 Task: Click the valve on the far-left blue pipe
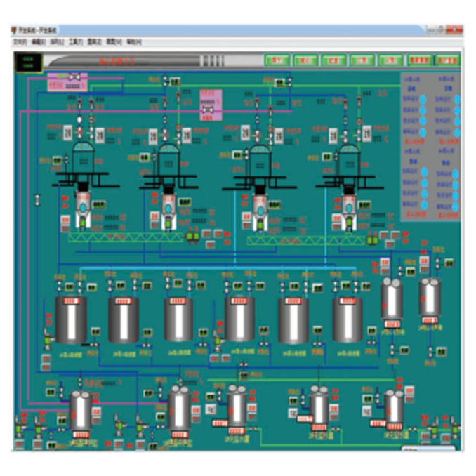[37, 200]
